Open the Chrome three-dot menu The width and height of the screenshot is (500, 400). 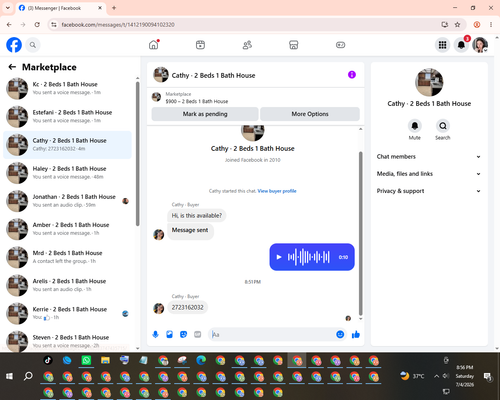(491, 25)
